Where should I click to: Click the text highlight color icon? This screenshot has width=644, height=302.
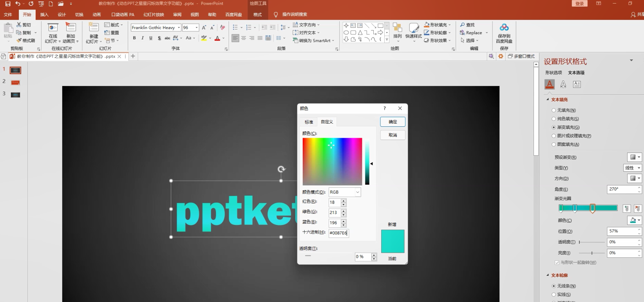click(204, 38)
